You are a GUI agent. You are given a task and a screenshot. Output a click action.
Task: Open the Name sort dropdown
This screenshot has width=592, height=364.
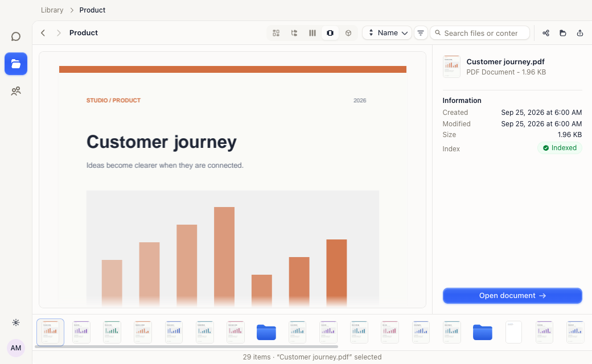pyautogui.click(x=387, y=33)
